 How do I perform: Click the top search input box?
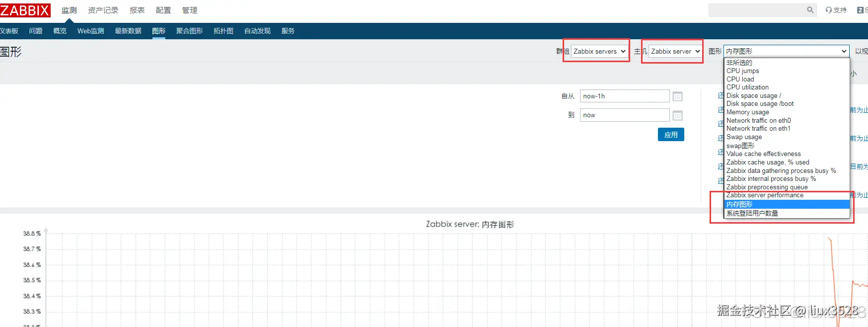[x=757, y=10]
